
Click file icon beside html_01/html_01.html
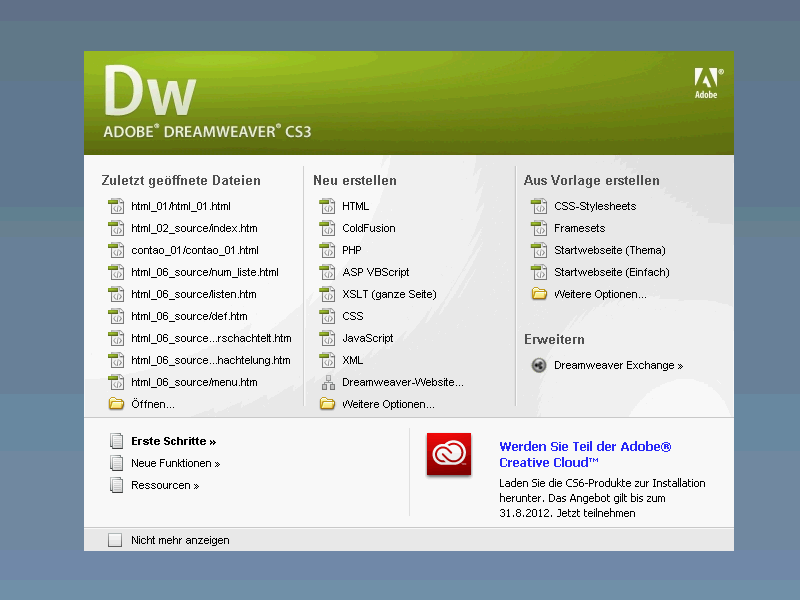pyautogui.click(x=116, y=207)
